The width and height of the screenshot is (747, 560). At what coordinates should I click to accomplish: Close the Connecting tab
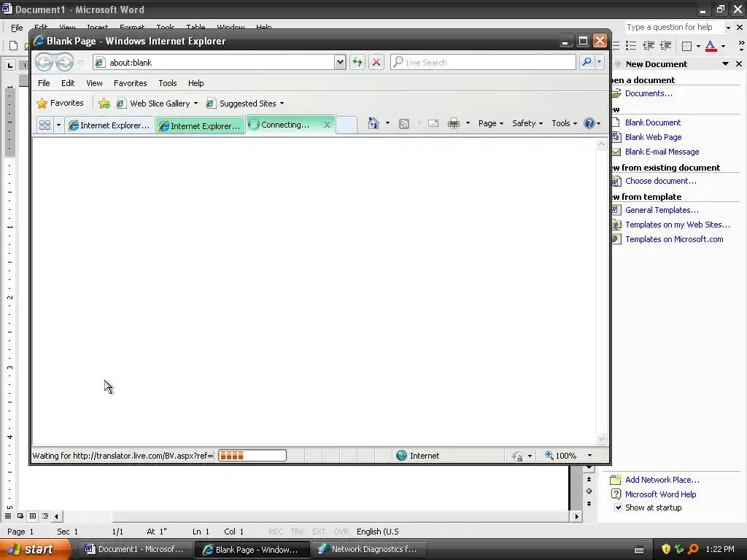click(x=327, y=125)
